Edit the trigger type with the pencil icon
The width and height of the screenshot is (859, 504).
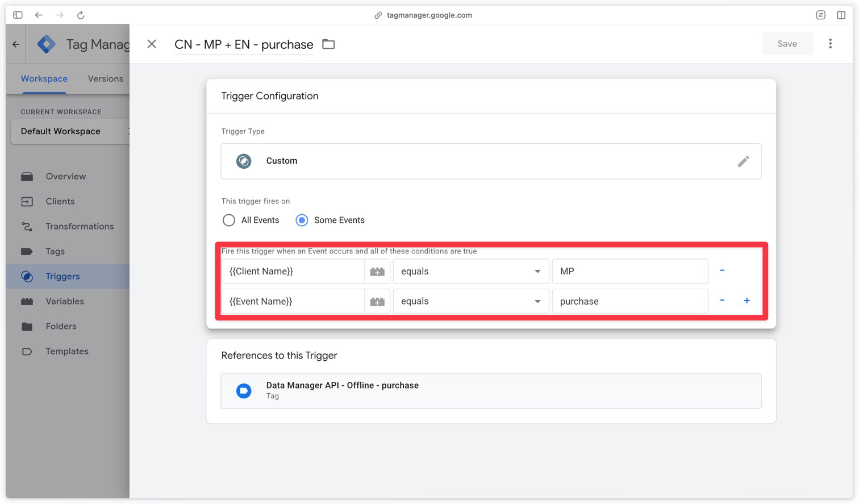pos(743,161)
